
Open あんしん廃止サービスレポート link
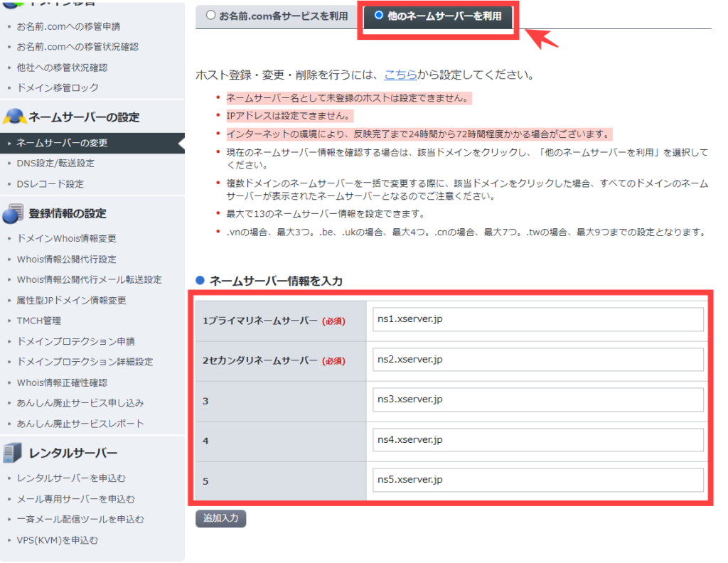(x=80, y=424)
